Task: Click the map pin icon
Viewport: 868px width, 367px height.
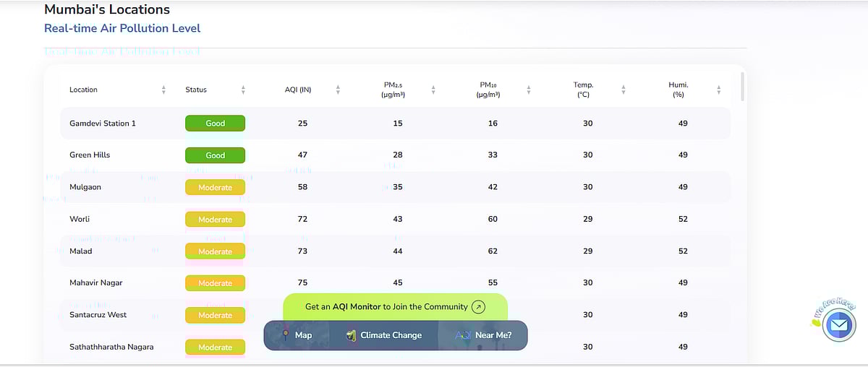Action: tap(286, 335)
